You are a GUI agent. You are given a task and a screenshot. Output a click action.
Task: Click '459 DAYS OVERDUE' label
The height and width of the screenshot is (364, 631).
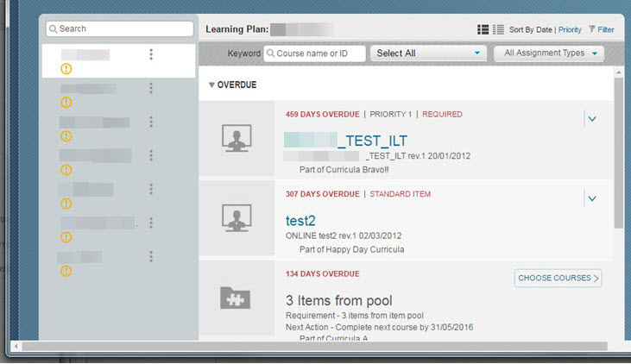coord(322,114)
